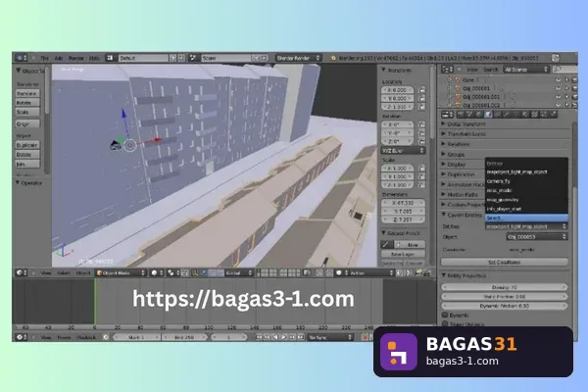The height and width of the screenshot is (392, 588).
Task: Open the XYZ Euler rotation mode dropdown
Action: [403, 150]
